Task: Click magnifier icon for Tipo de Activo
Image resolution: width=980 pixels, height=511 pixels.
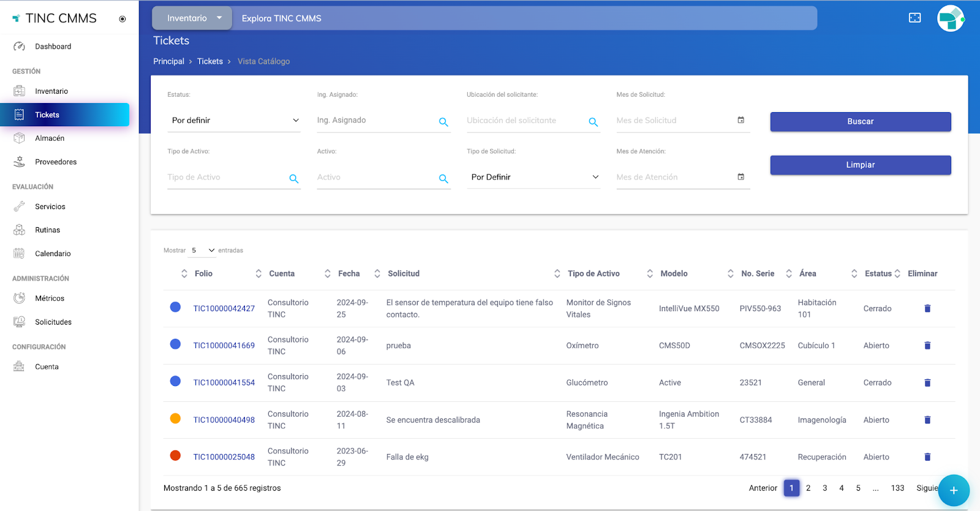Action: pyautogui.click(x=294, y=179)
